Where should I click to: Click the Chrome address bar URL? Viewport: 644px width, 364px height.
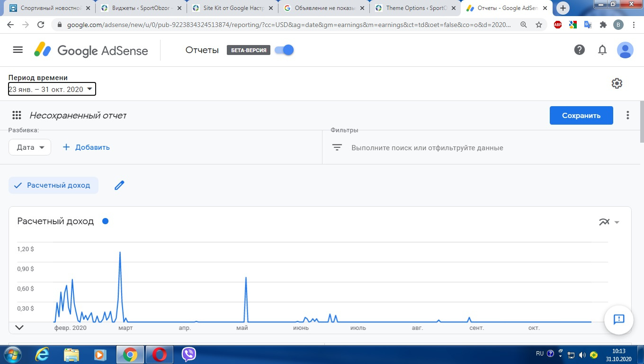[289, 25]
